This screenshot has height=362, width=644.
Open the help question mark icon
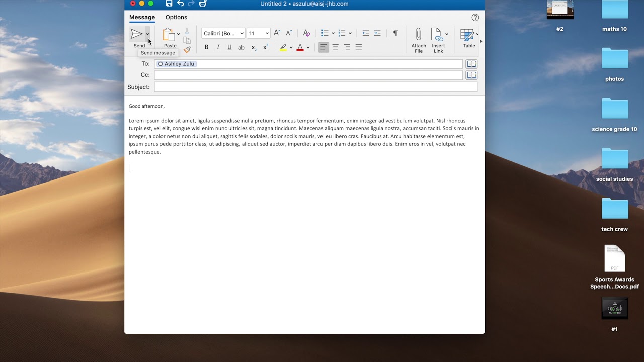click(x=475, y=17)
